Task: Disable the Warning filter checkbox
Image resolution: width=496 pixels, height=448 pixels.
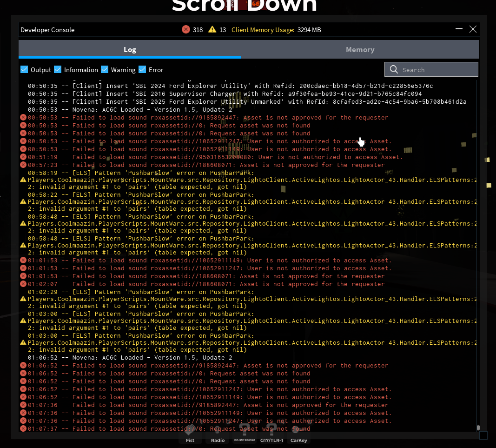Action: click(105, 70)
